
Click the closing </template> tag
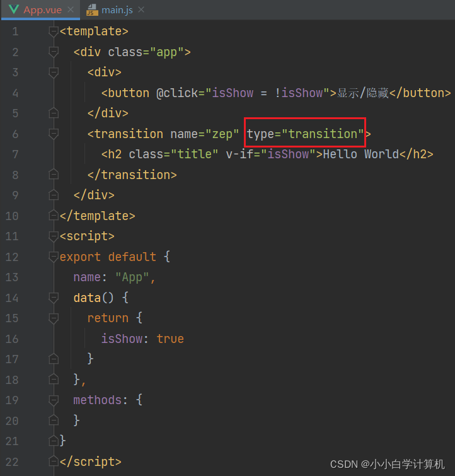pyautogui.click(x=98, y=216)
